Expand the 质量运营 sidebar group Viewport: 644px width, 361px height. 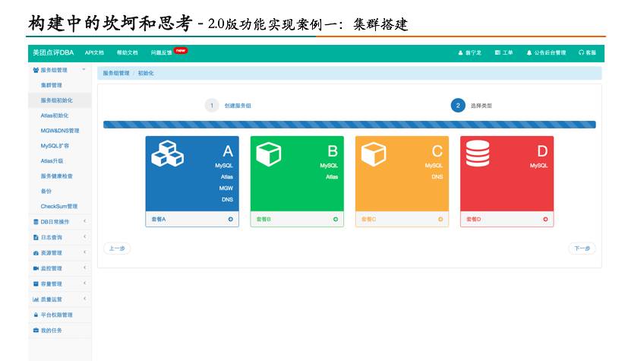84,299
